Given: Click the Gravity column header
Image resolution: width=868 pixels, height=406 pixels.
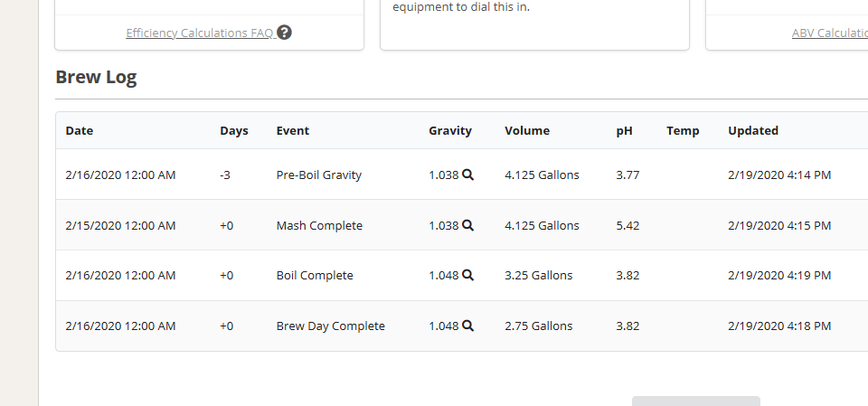Looking at the screenshot, I should pos(450,130).
